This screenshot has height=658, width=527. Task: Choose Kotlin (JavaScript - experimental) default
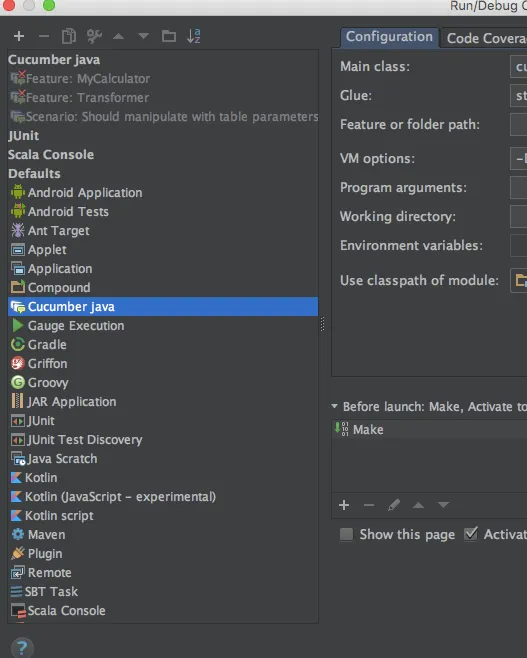(x=163, y=497)
